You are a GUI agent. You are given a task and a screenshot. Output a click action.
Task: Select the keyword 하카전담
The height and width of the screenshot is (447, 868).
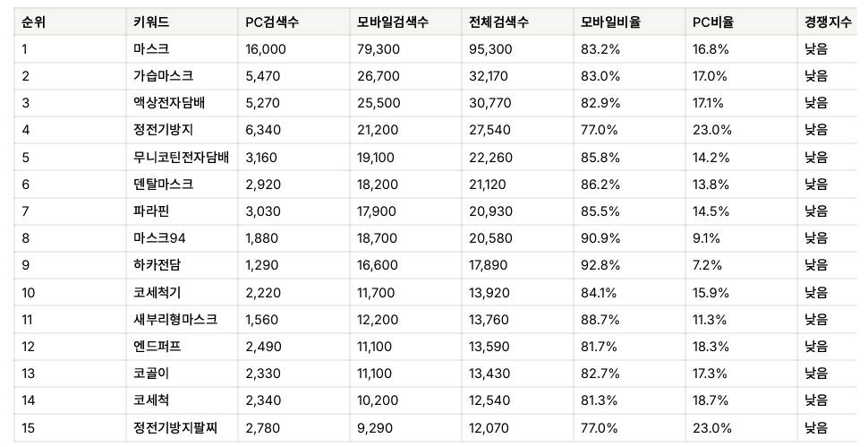click(x=157, y=265)
